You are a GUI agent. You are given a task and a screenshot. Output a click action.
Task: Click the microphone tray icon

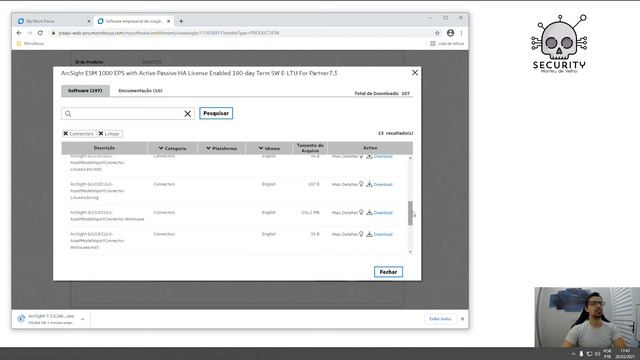click(x=581, y=354)
